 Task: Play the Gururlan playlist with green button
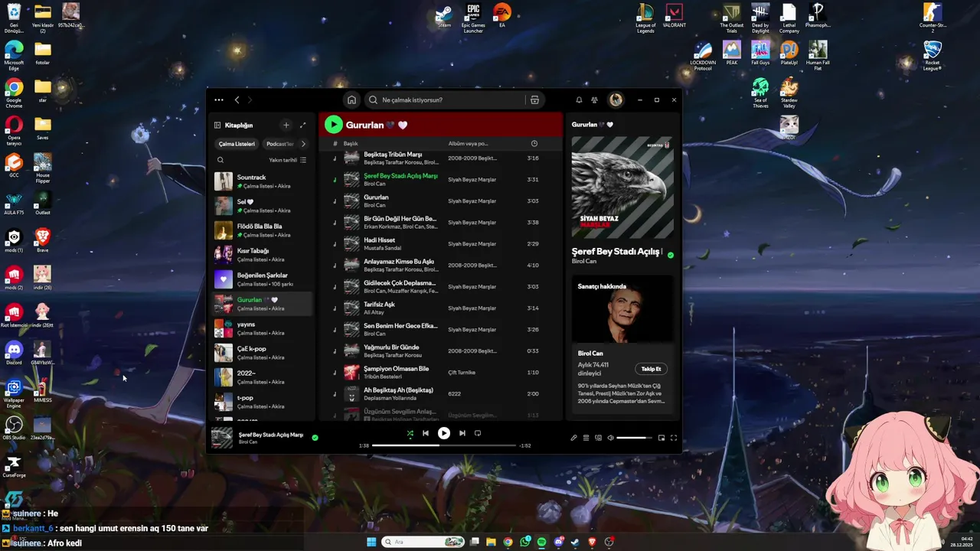click(x=333, y=125)
